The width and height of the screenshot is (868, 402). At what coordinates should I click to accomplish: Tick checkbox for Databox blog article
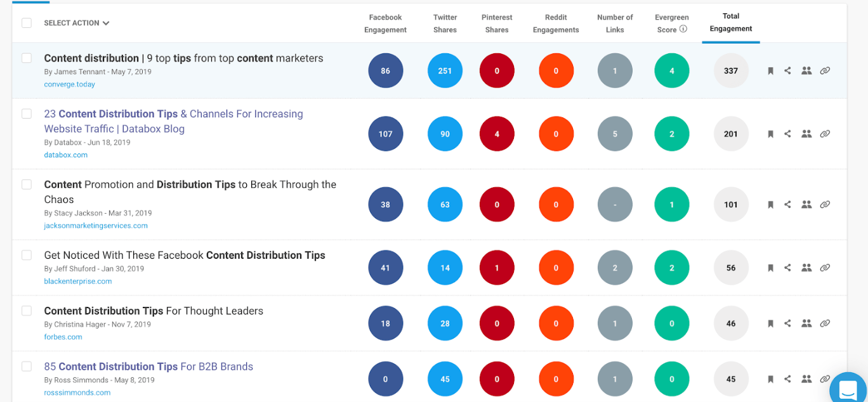(27, 114)
